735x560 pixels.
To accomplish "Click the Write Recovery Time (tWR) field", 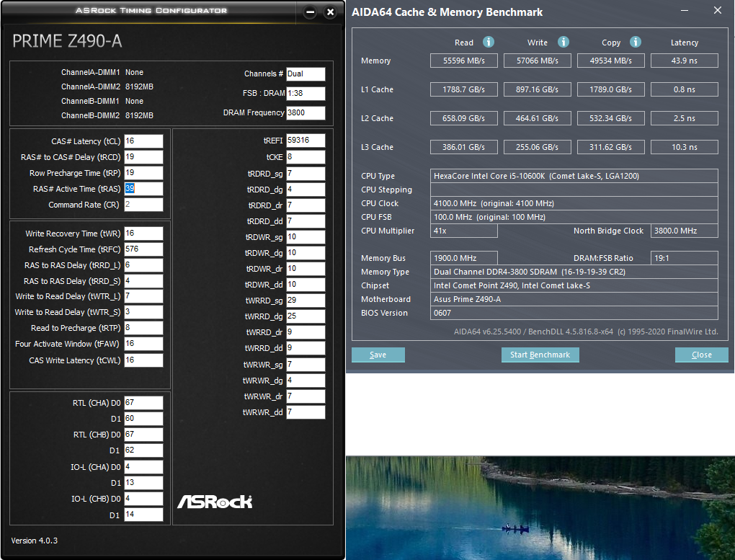I will click(x=143, y=234).
